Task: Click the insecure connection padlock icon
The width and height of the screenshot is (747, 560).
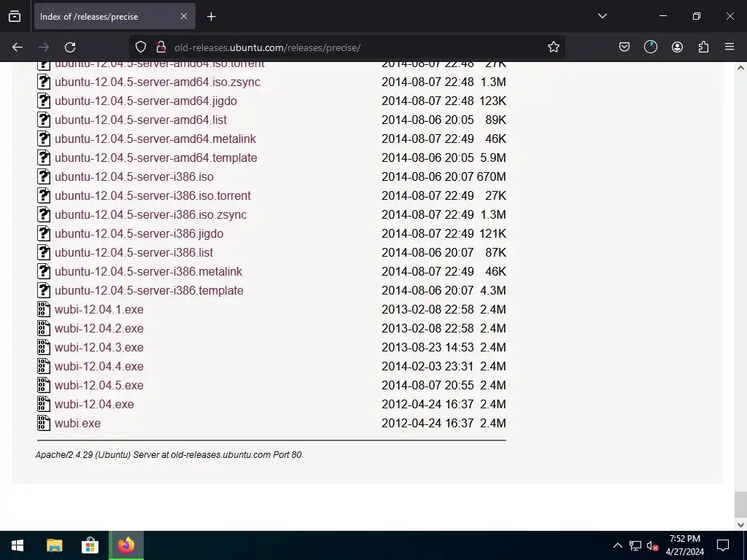Action: (x=161, y=47)
